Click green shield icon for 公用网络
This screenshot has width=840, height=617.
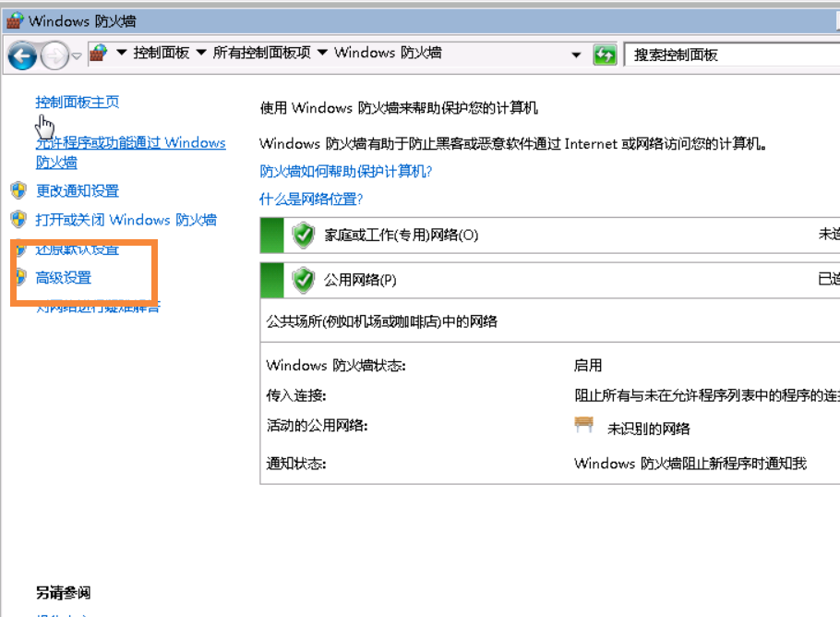(x=304, y=280)
